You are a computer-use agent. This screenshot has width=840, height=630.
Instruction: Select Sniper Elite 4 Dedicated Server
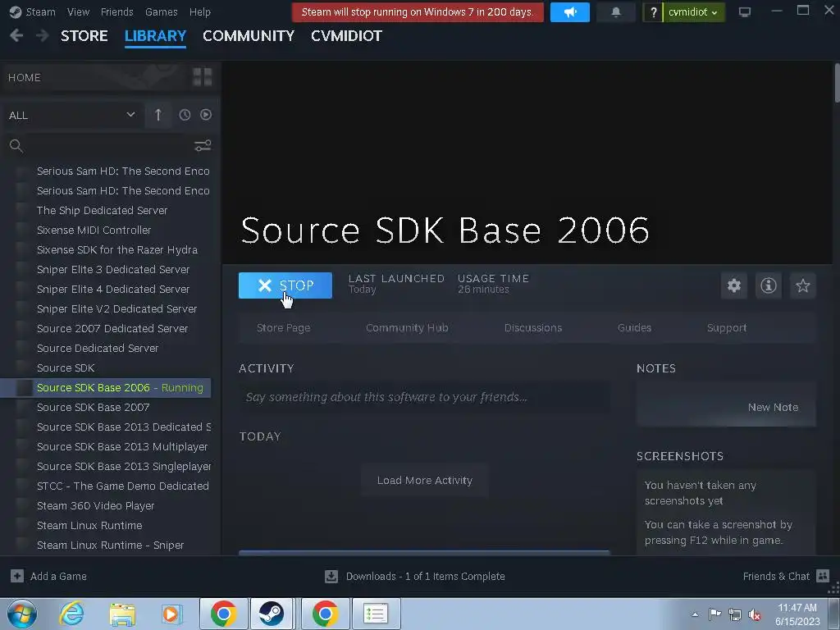pos(113,290)
